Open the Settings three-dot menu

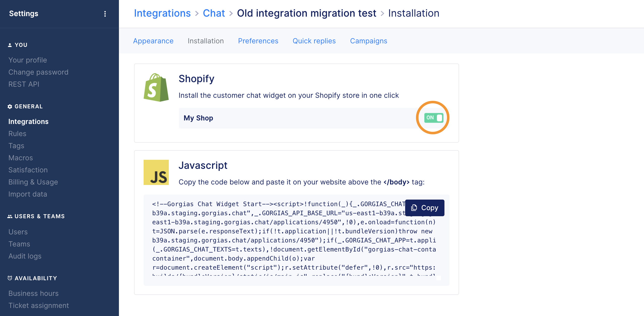[x=105, y=14]
